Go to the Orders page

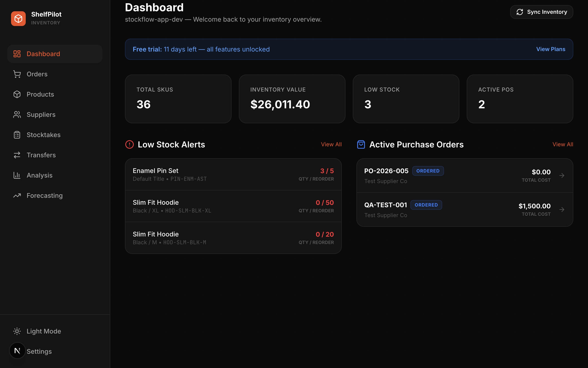point(55,74)
